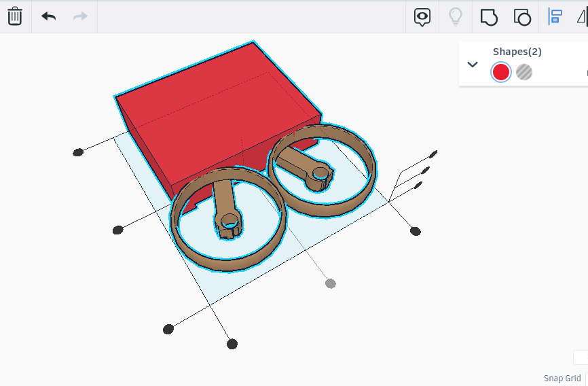
Task: Redo the undone action
Action: [x=80, y=16]
